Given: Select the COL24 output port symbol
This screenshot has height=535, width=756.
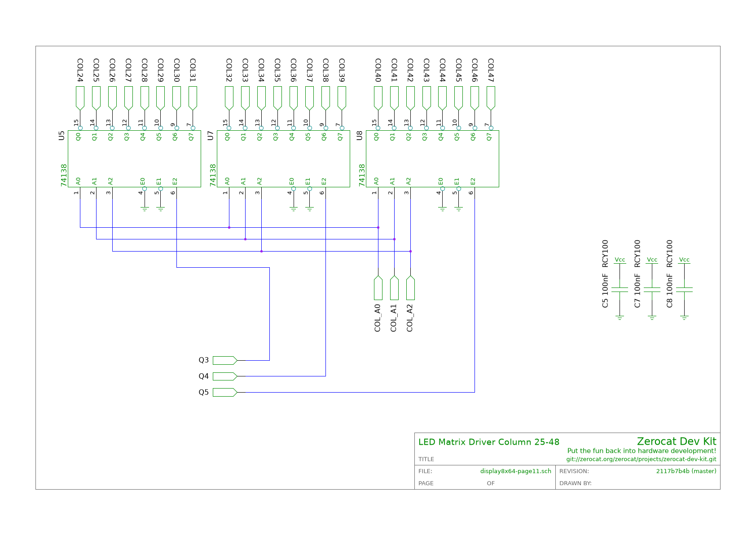Looking at the screenshot, I should (x=80, y=98).
